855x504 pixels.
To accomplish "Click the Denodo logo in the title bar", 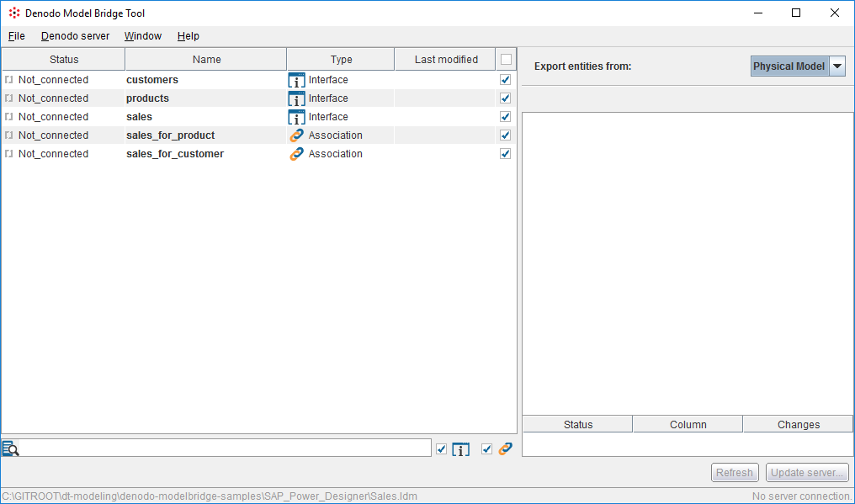I will pyautogui.click(x=14, y=13).
